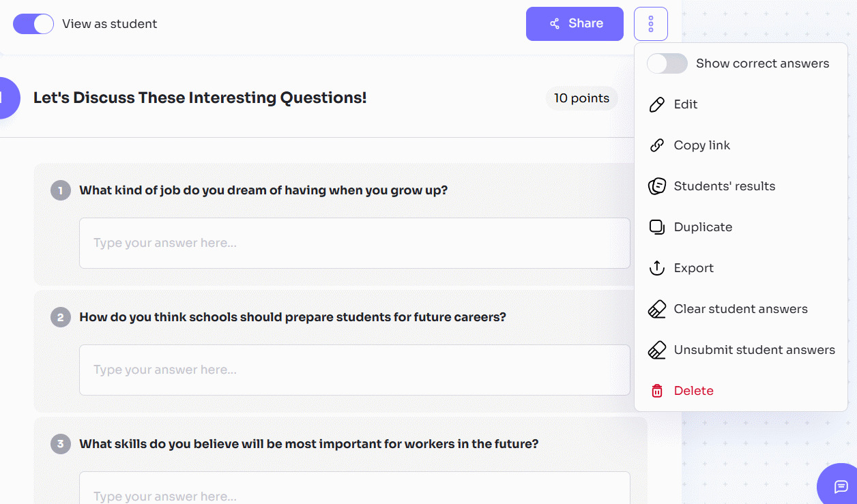Click the Unsubmit student answers eraser icon

pyautogui.click(x=656, y=350)
